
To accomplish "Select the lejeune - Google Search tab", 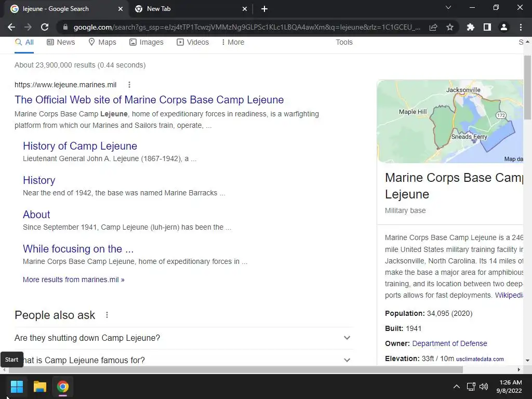I will [x=66, y=9].
